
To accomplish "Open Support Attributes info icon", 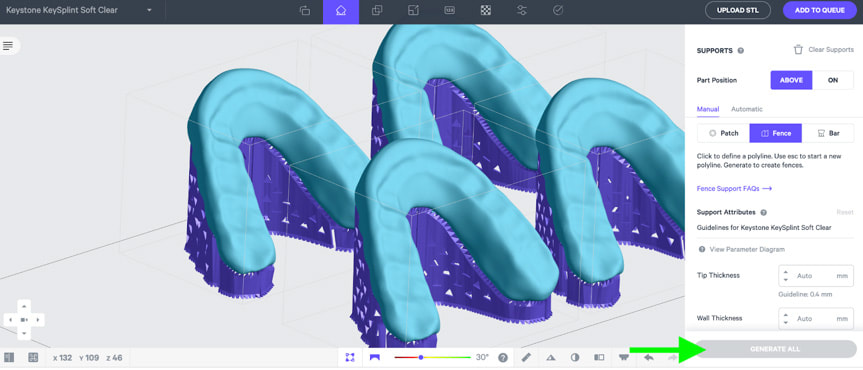I will pyautogui.click(x=762, y=213).
